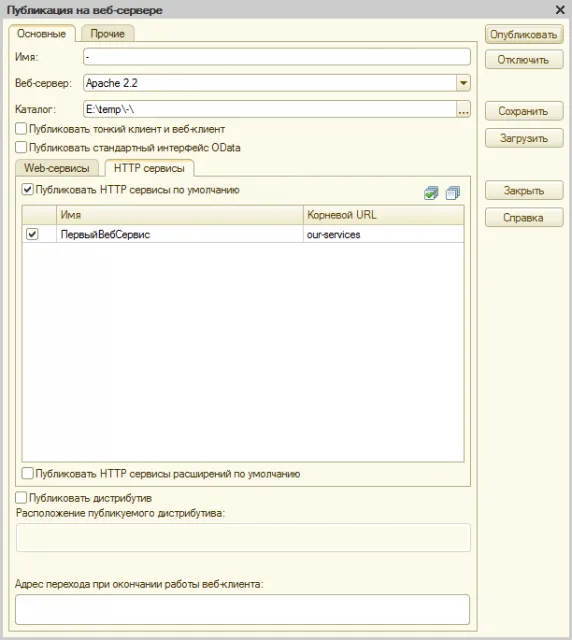Open the Web-сервисы tab

click(57, 168)
